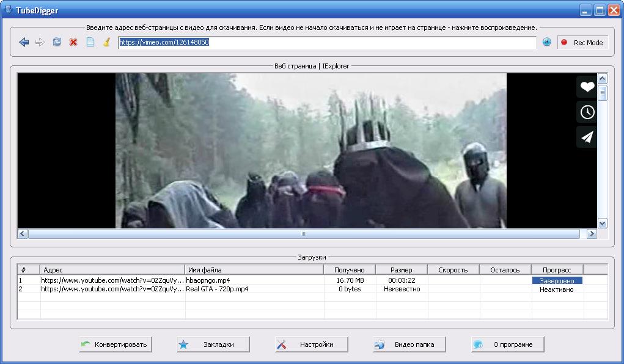Stop loading with red X icon
Screen dimensions: 624x364
(x=73, y=42)
